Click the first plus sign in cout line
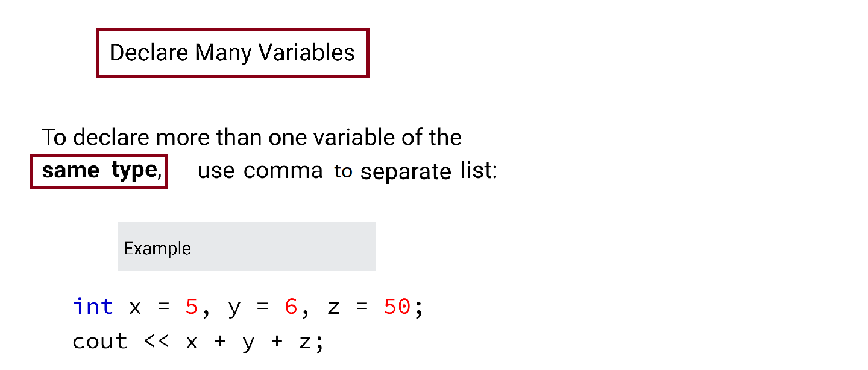Screen dimensions: 868x370 coord(221,342)
